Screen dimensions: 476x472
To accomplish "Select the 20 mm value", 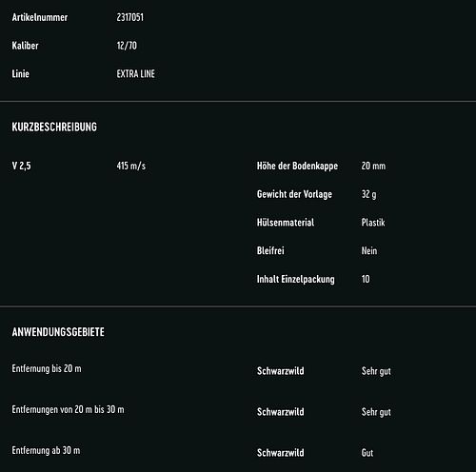I will click(373, 166).
